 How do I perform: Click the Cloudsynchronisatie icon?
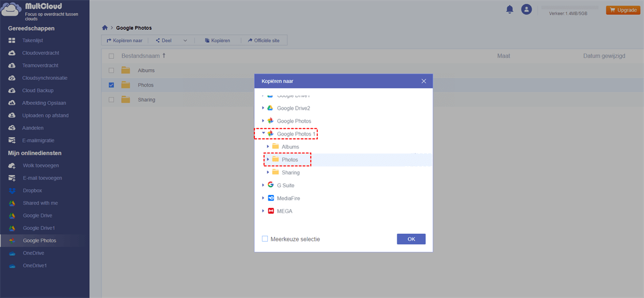coord(12,78)
